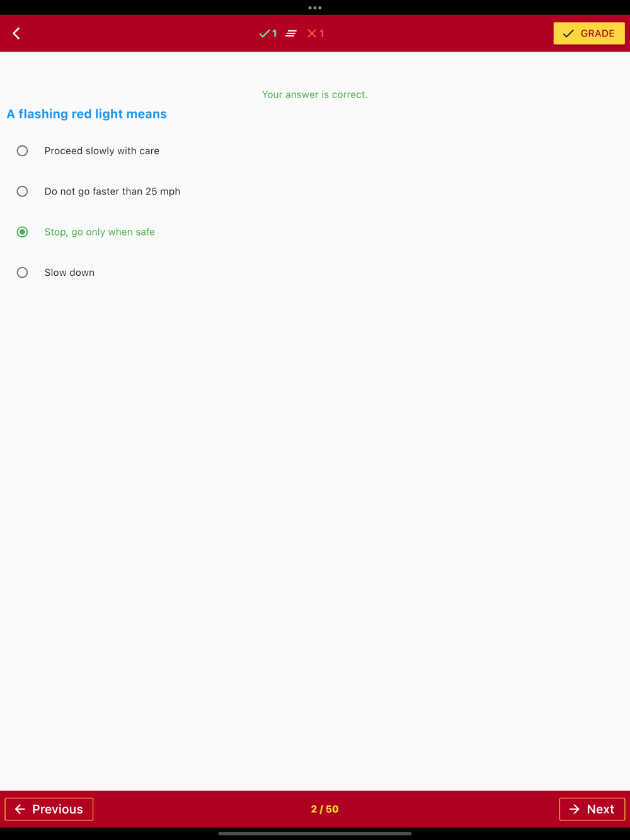Tap the right arrow icon beside Next
Image resolution: width=630 pixels, height=840 pixels.
pyautogui.click(x=575, y=809)
